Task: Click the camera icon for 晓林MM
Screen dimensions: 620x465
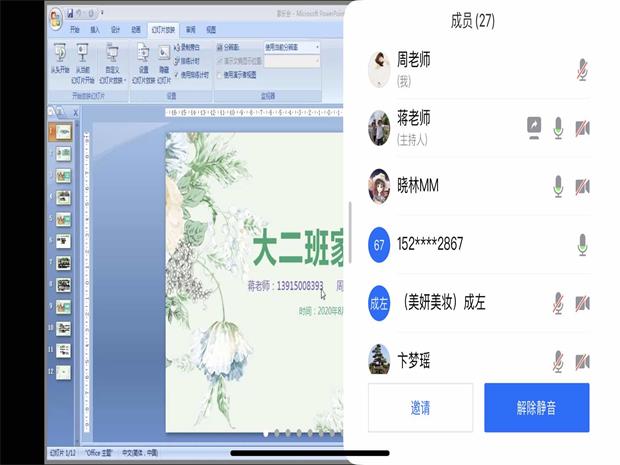Action: (x=582, y=186)
